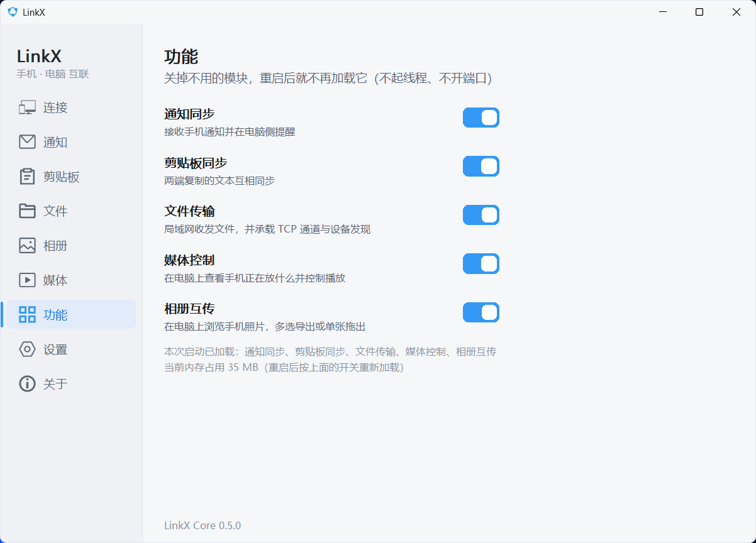Image resolution: width=756 pixels, height=543 pixels.
Task: Open 设置 text label in sidebar
Action: coord(55,349)
